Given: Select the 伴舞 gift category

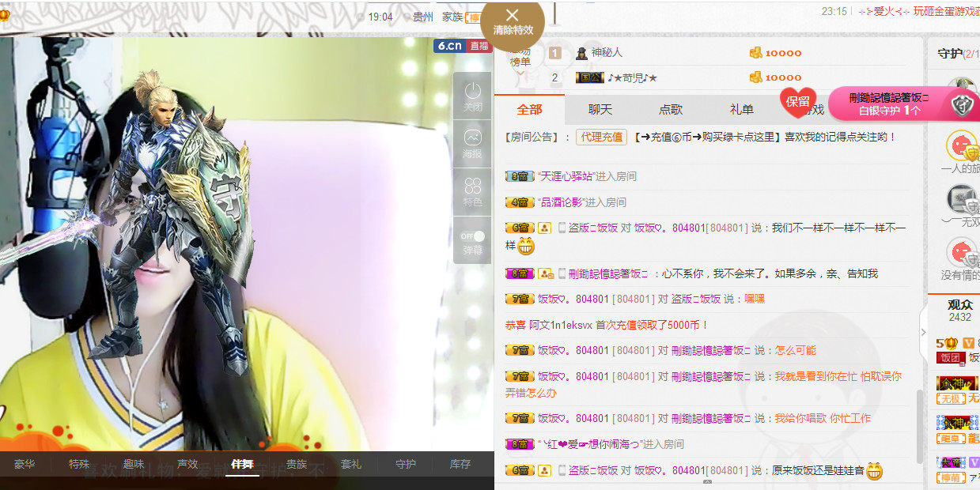Looking at the screenshot, I should (242, 464).
